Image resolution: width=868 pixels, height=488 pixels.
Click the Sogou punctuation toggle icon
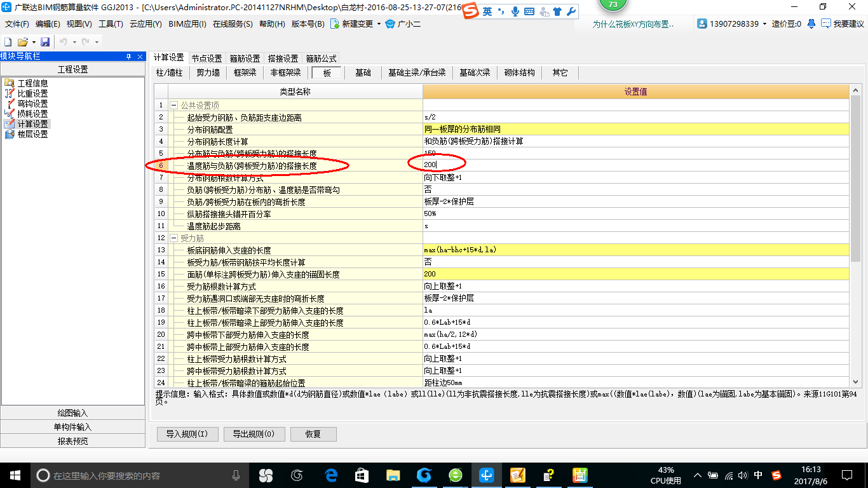[x=501, y=11]
